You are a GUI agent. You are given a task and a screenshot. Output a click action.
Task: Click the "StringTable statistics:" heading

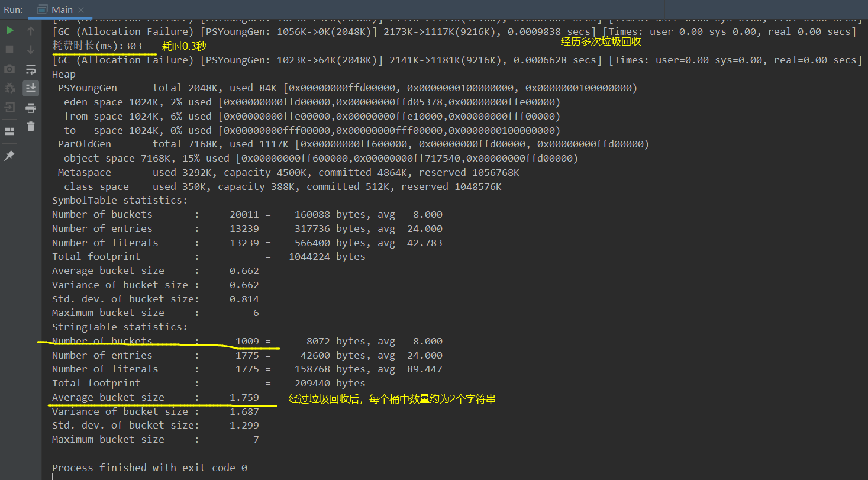120,327
